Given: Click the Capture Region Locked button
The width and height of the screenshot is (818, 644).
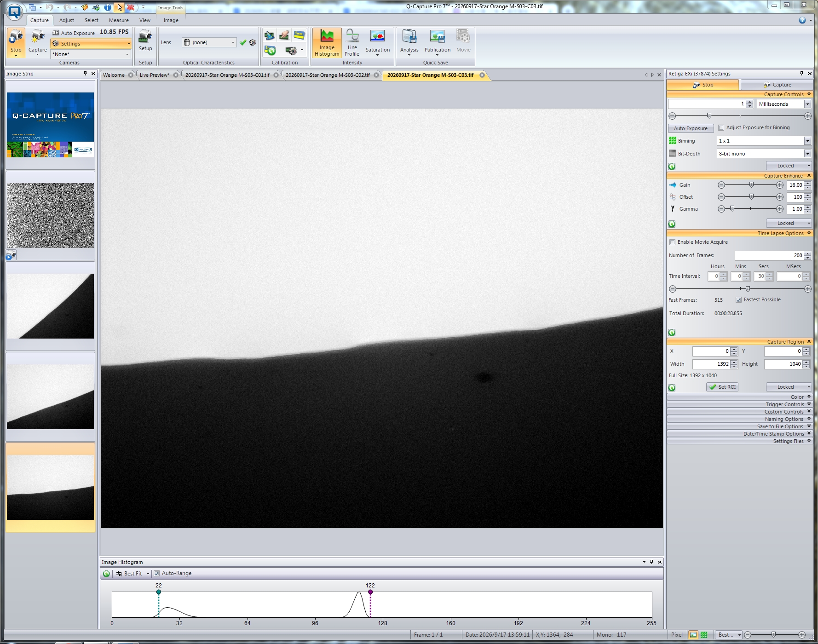Looking at the screenshot, I should tap(789, 387).
